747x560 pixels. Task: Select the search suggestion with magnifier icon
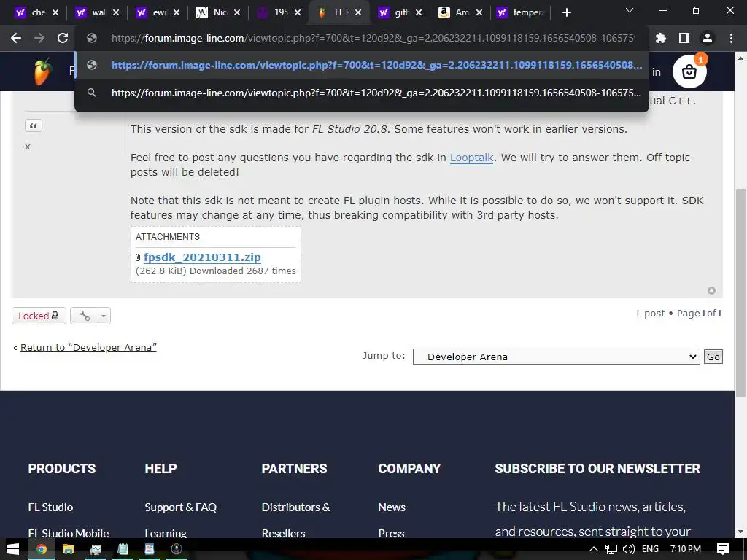point(362,93)
